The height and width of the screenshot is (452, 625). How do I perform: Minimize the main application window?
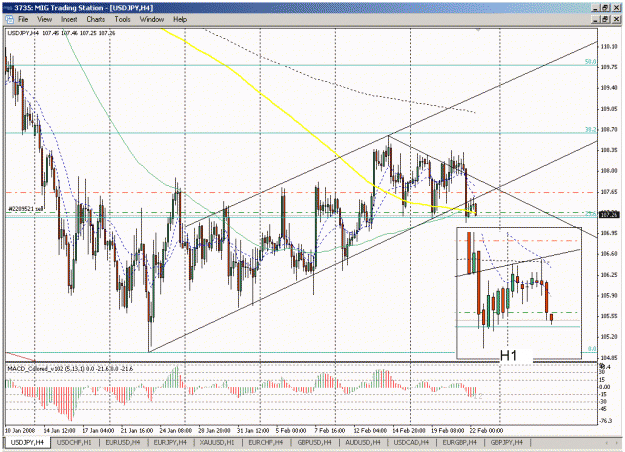click(x=596, y=8)
